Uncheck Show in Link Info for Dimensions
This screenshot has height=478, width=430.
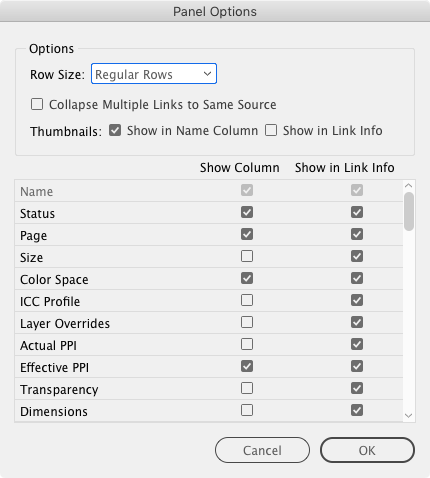click(357, 410)
